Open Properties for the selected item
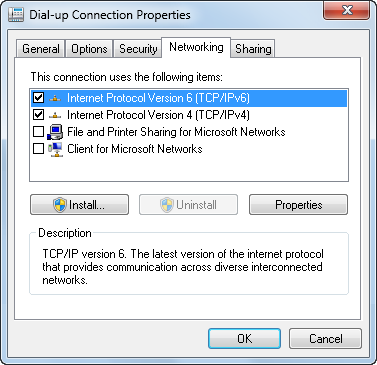This screenshot has width=377, height=365. [298, 205]
